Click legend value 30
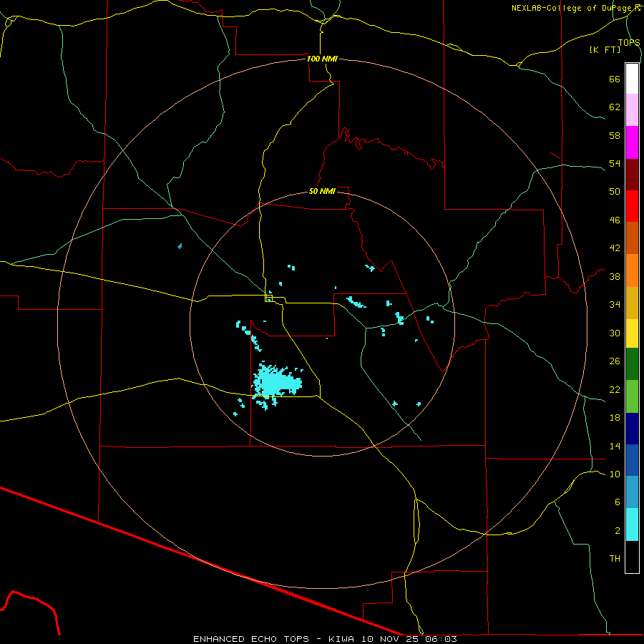This screenshot has height=644, width=644. pos(615,333)
